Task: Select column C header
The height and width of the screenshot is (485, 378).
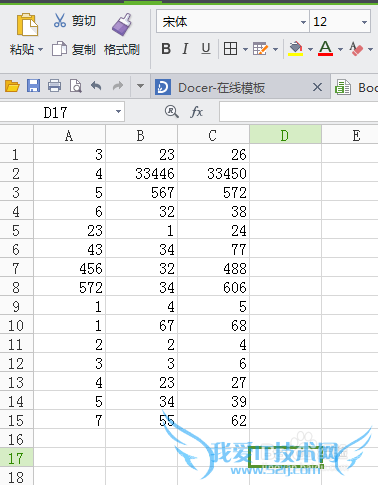Action: click(213, 135)
